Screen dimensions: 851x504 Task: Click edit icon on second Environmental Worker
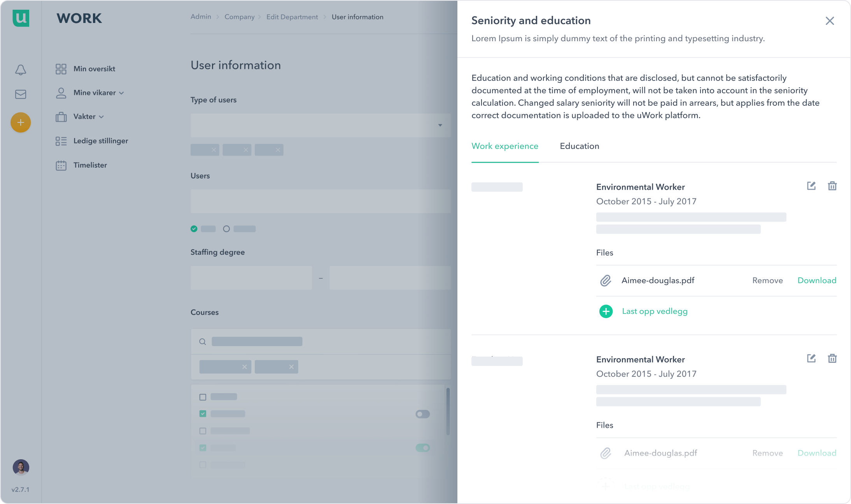(811, 358)
